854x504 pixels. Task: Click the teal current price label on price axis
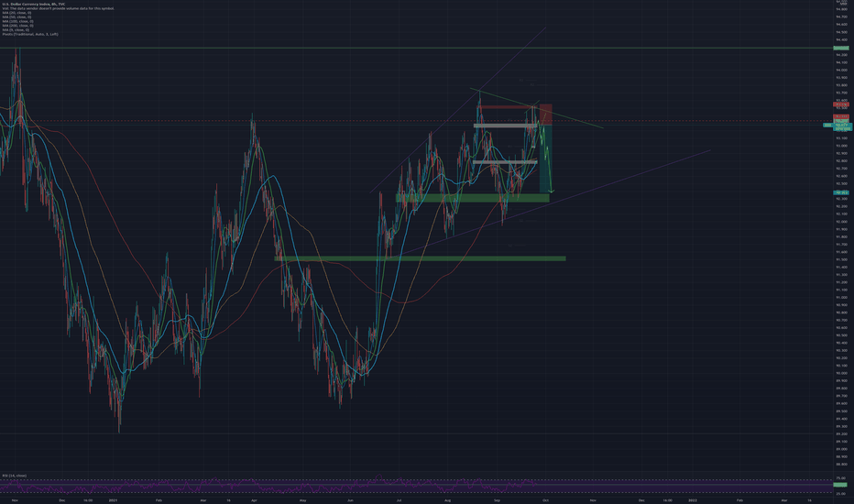(x=842, y=126)
